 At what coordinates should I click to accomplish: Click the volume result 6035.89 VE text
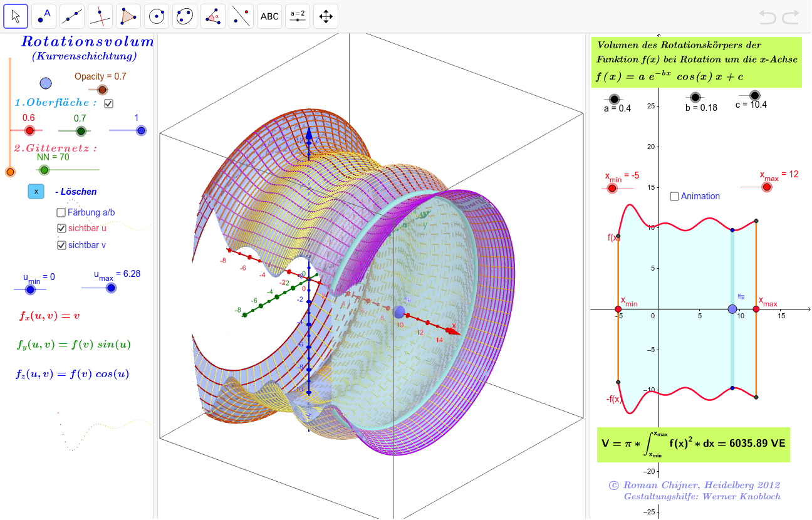693,444
